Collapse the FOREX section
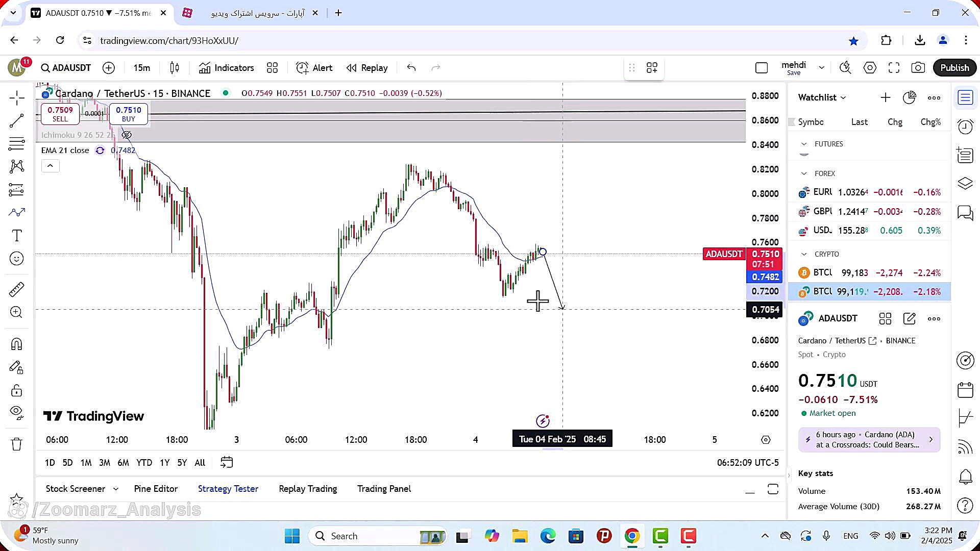980x551 pixels. (x=804, y=173)
